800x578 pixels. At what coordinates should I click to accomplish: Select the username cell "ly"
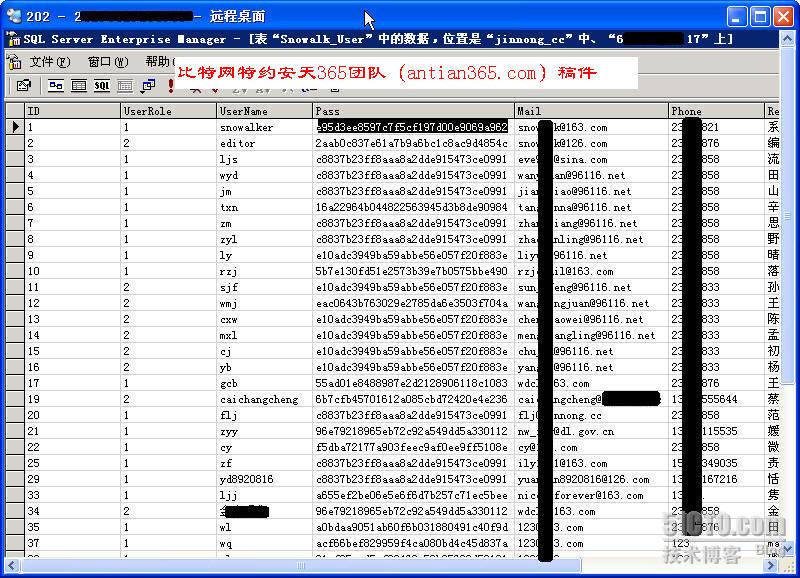coord(264,255)
